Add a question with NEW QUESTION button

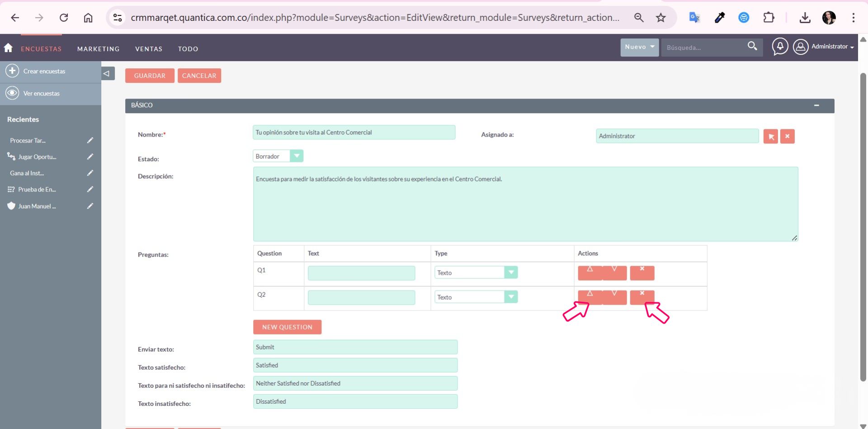tap(287, 327)
